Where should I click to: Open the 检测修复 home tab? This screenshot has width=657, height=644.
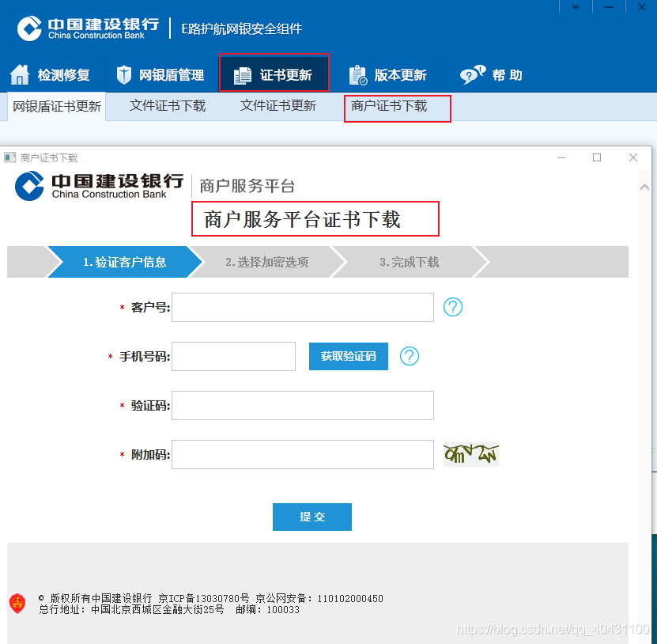[52, 75]
